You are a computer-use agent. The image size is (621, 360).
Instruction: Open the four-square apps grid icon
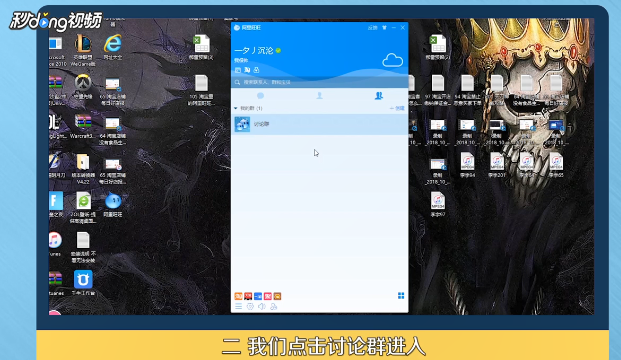point(401,296)
